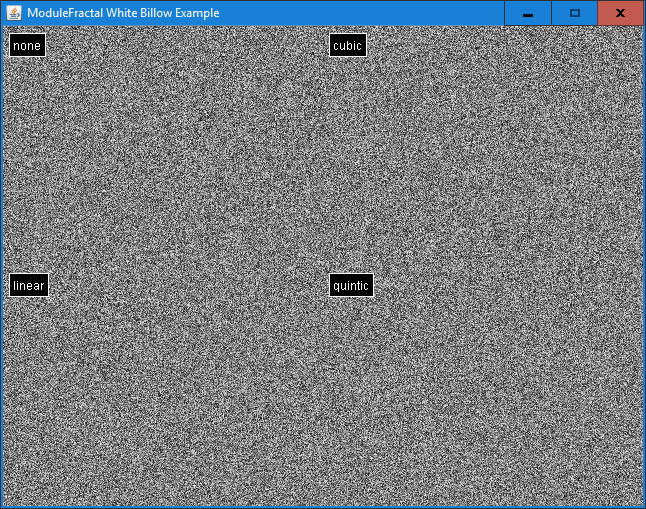The height and width of the screenshot is (509, 646).
Task: Click the window title text "ModuleFractal White Billow Example"
Action: tap(123, 13)
